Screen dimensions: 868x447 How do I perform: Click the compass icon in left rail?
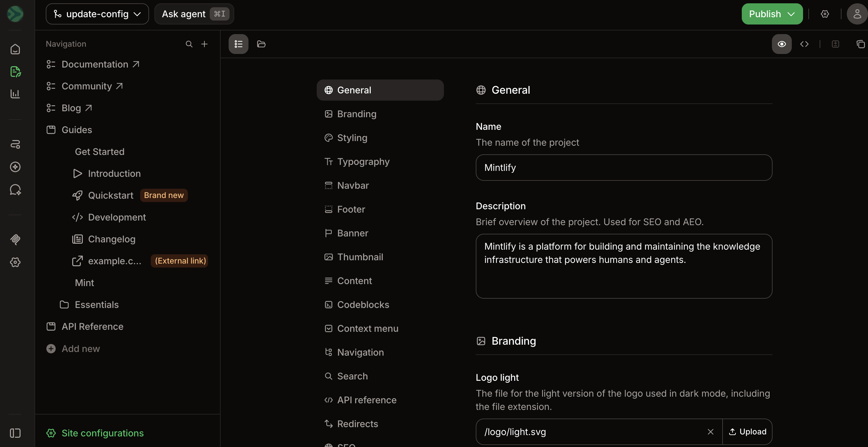click(x=15, y=167)
